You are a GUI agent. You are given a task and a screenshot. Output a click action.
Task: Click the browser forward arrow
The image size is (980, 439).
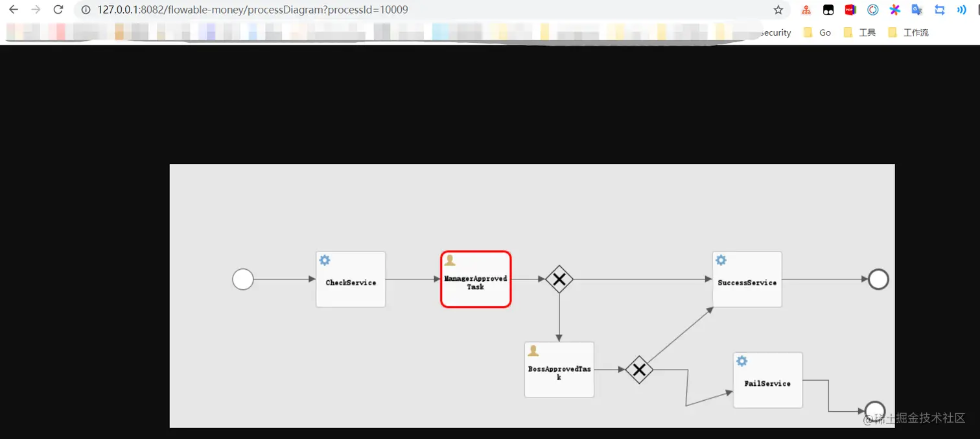[36, 10]
